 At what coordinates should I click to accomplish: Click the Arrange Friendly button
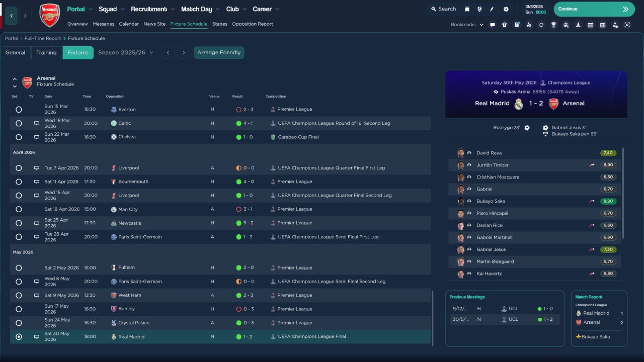tap(219, 53)
